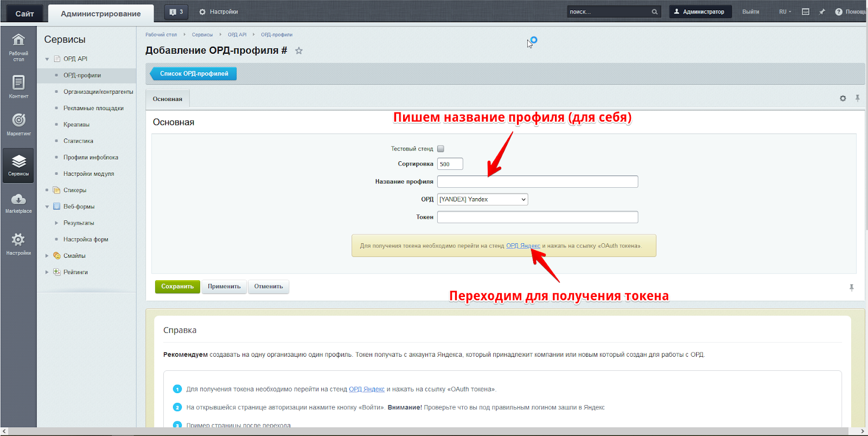
Task: Open ОРД-профили breadcrumb
Action: coord(277,35)
